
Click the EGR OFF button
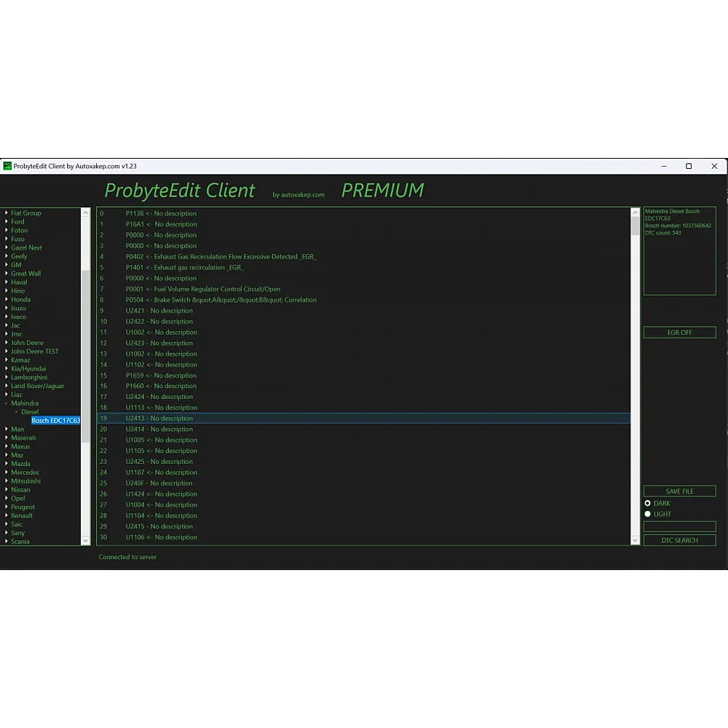(x=679, y=333)
